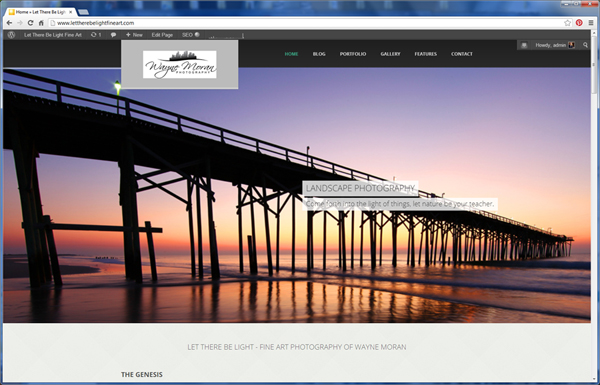600x385 pixels.
Task: Open the comments bubble icon
Action: 113,35
